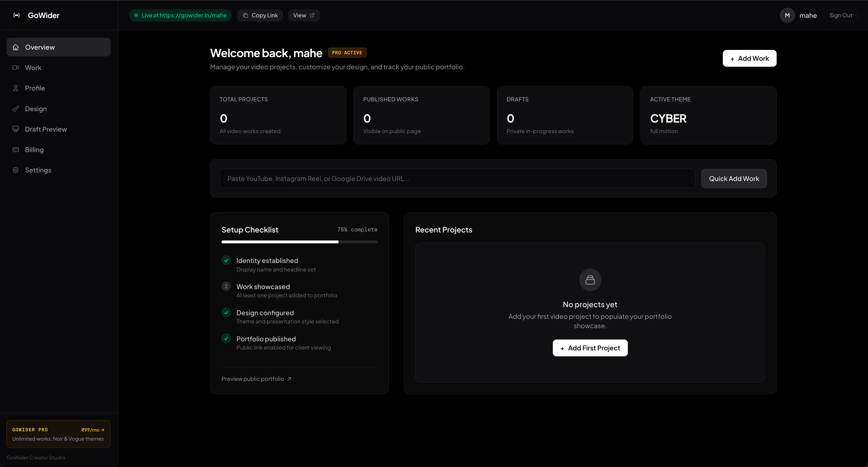Click the M user avatar
868x467 pixels.
tap(787, 15)
